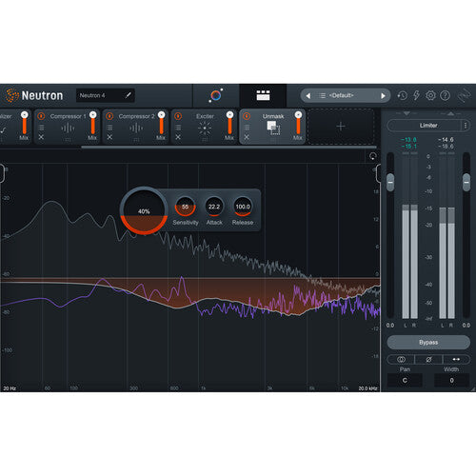Toggle Exciter module power button

(x=178, y=116)
